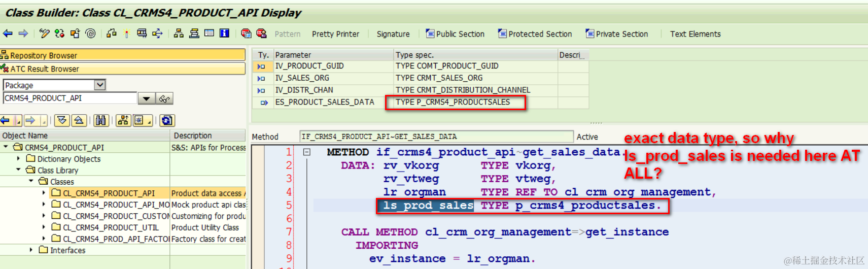The width and height of the screenshot is (868, 269).
Task: Collapse the Classes tree node
Action: click(x=31, y=181)
